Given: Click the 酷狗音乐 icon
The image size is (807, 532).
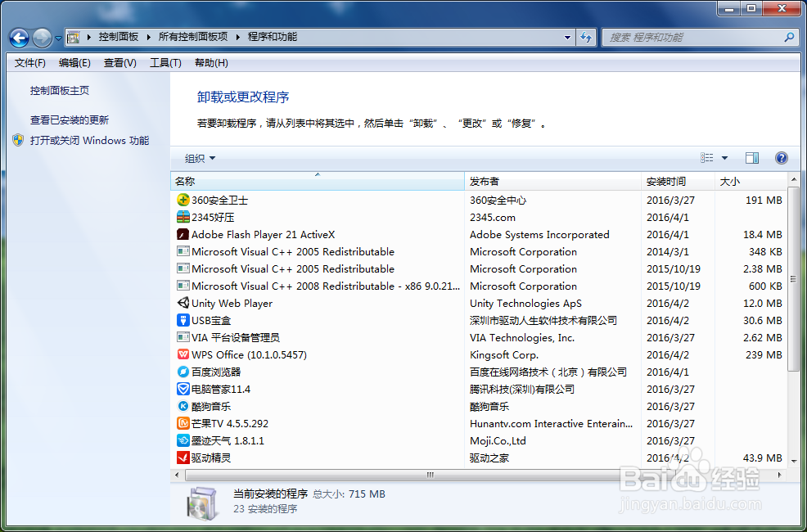Looking at the screenshot, I should (183, 406).
